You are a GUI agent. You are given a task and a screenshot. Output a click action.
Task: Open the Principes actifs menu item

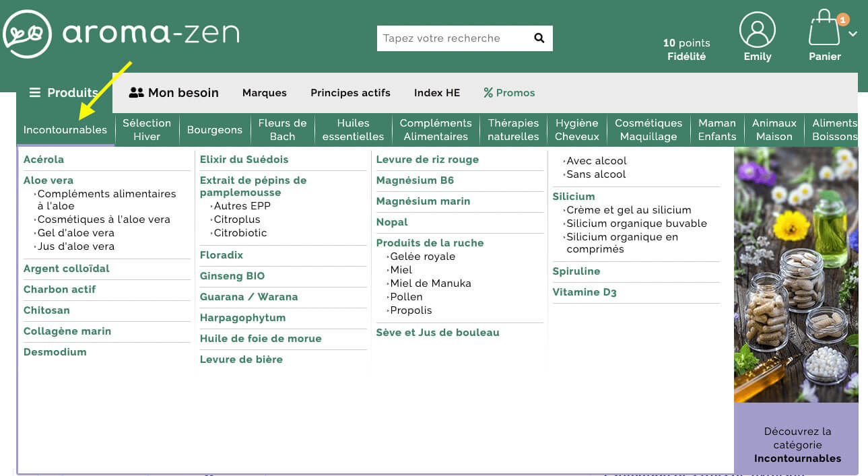(x=350, y=93)
